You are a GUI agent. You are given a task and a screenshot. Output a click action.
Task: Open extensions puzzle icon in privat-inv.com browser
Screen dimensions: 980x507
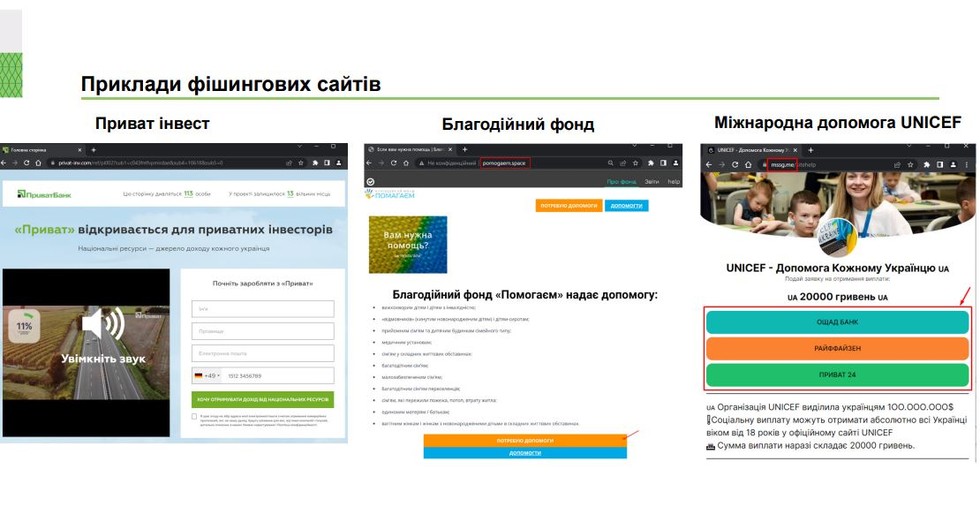[315, 163]
